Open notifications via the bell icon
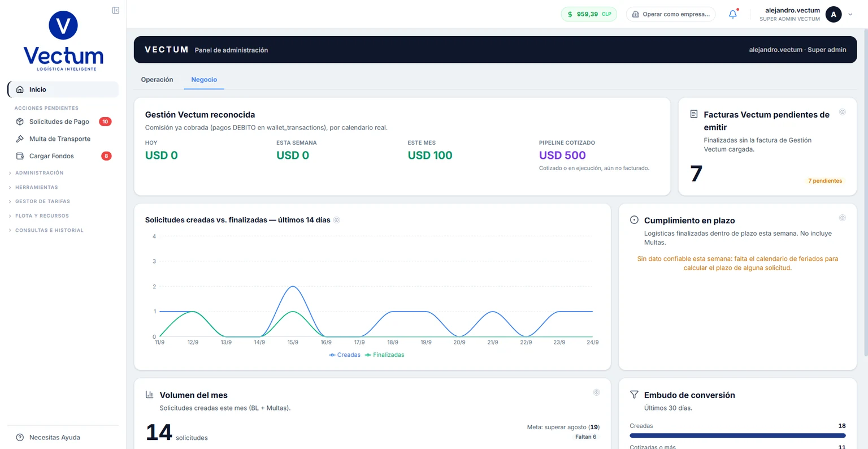Image resolution: width=868 pixels, height=449 pixels. pyautogui.click(x=733, y=14)
